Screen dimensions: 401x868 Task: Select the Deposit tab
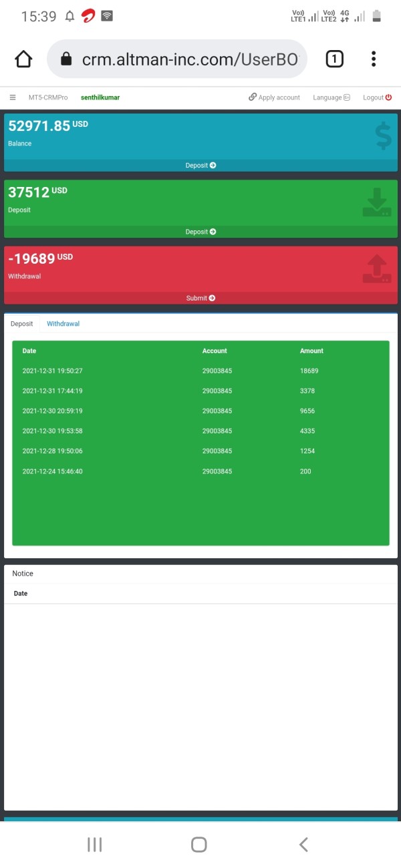coord(21,323)
